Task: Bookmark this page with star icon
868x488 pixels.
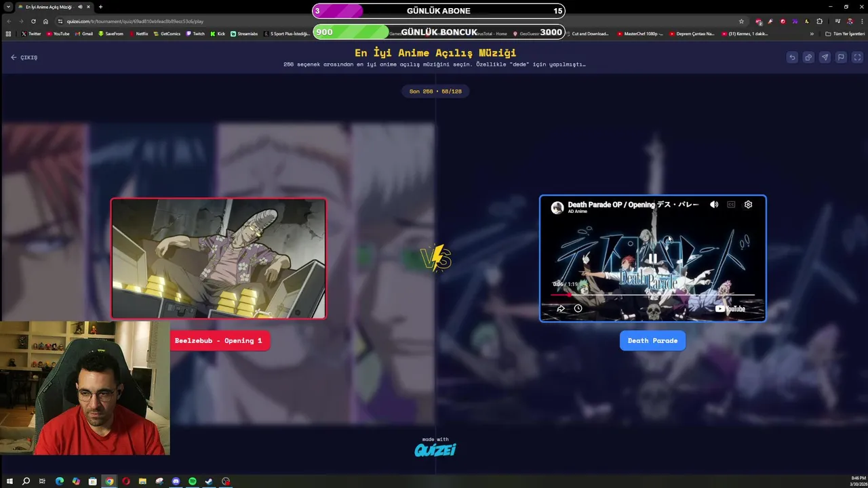Action: [741, 21]
